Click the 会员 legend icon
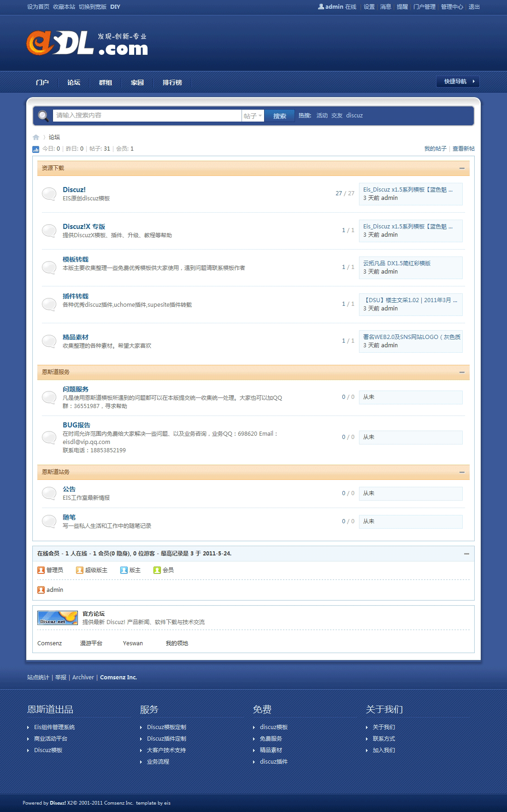Screen dimensions: 507x812 pyautogui.click(x=157, y=570)
